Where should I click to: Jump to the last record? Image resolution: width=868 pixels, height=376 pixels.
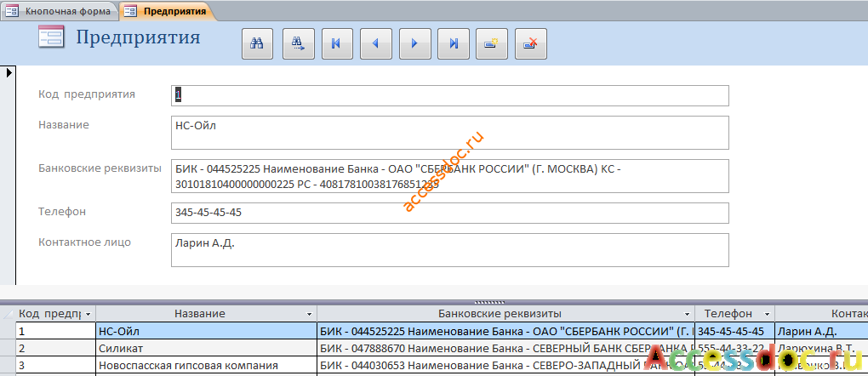click(454, 43)
